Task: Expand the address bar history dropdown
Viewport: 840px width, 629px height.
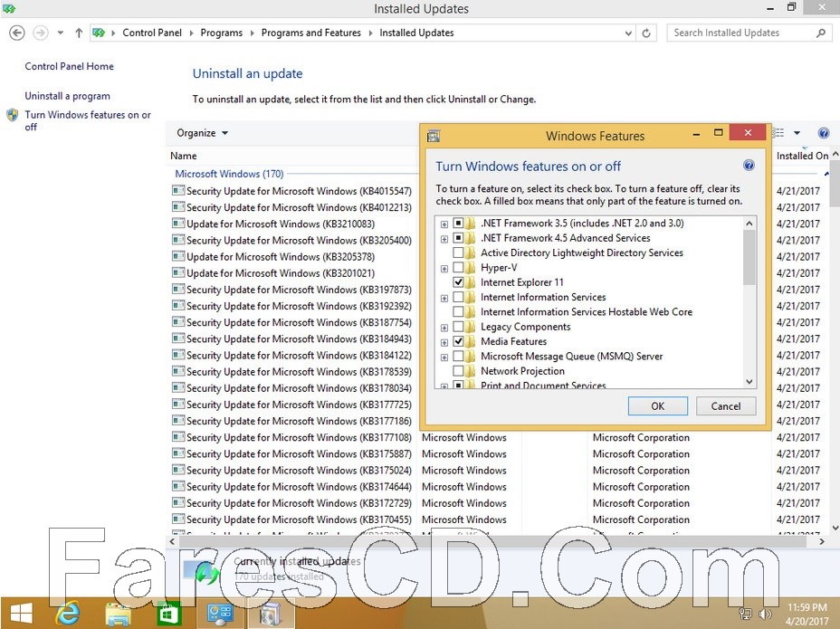Action: click(628, 33)
